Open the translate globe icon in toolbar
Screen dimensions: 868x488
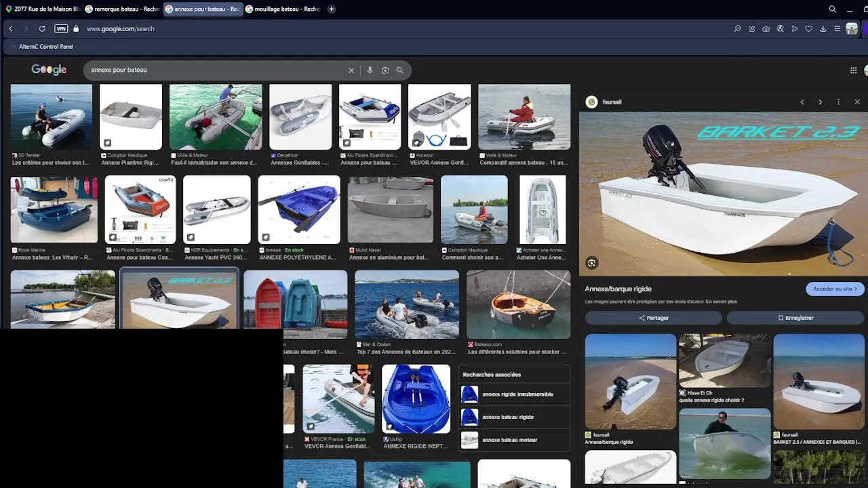(x=780, y=28)
